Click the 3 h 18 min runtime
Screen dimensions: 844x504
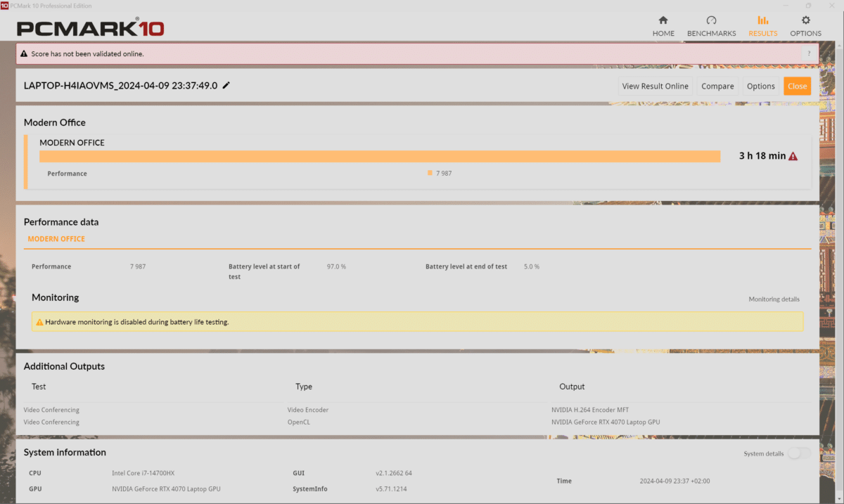pos(762,156)
